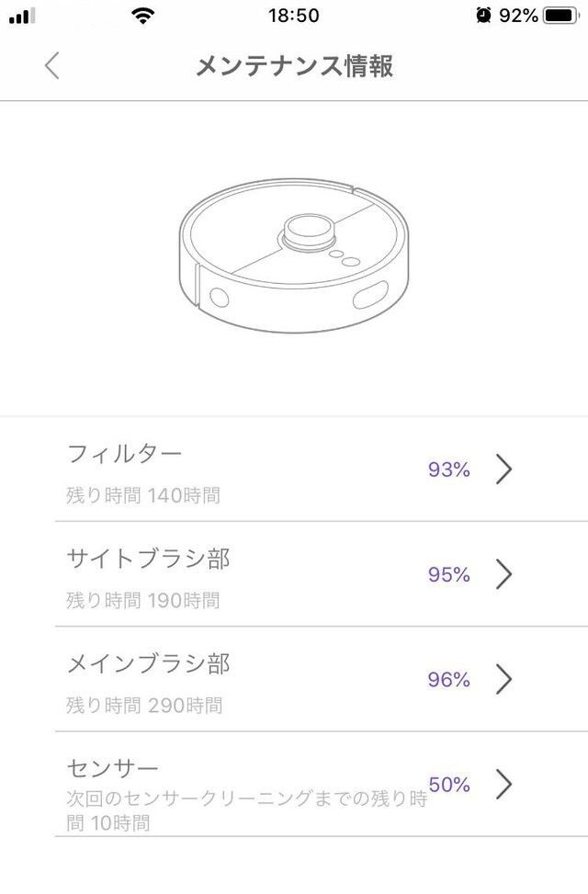Screen dimensions: 588x894
Task: Select the メインブラシ部 label
Action: tap(148, 663)
